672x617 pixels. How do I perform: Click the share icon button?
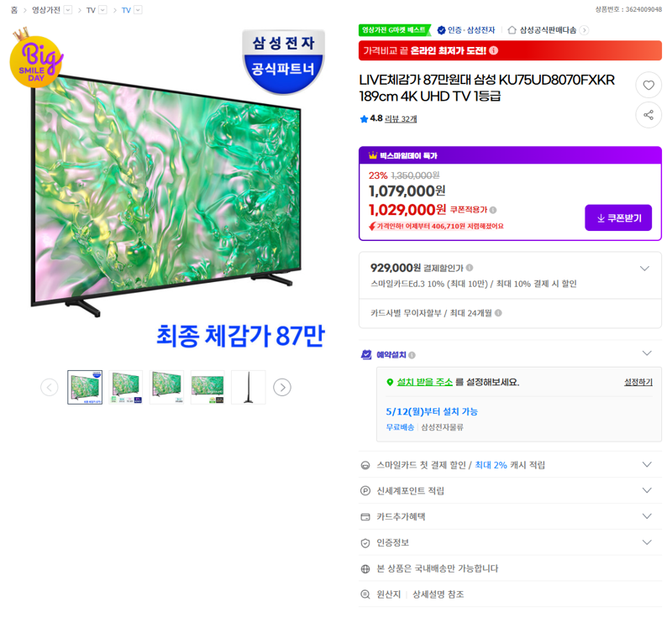point(648,115)
